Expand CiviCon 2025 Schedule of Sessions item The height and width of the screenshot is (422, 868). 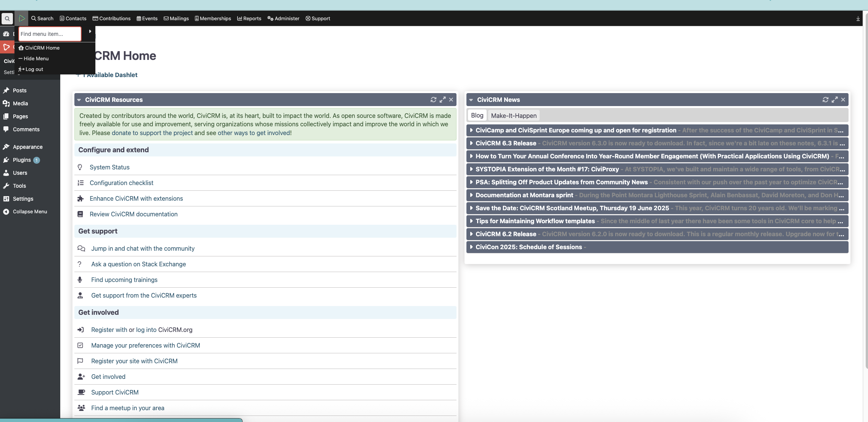(657, 247)
